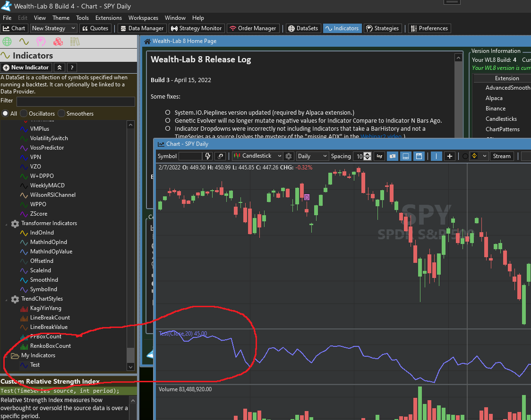Click the New Indicator button

point(26,67)
